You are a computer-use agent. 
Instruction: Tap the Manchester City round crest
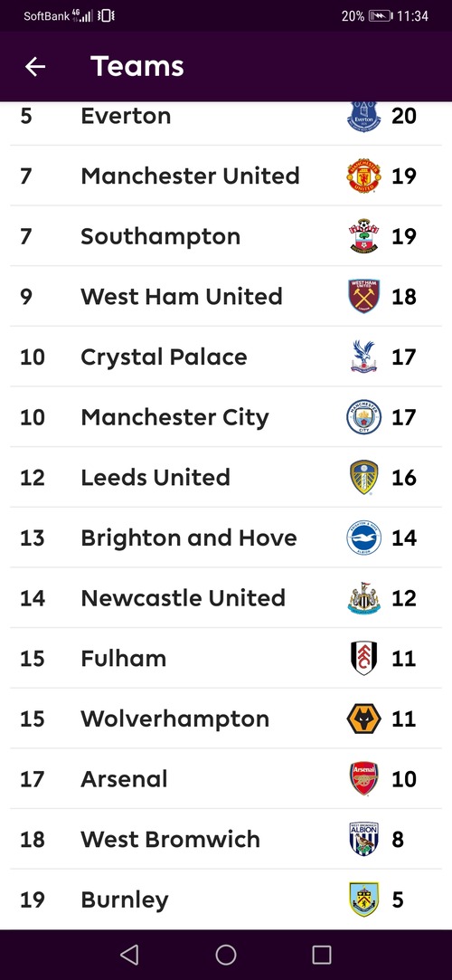point(364,417)
